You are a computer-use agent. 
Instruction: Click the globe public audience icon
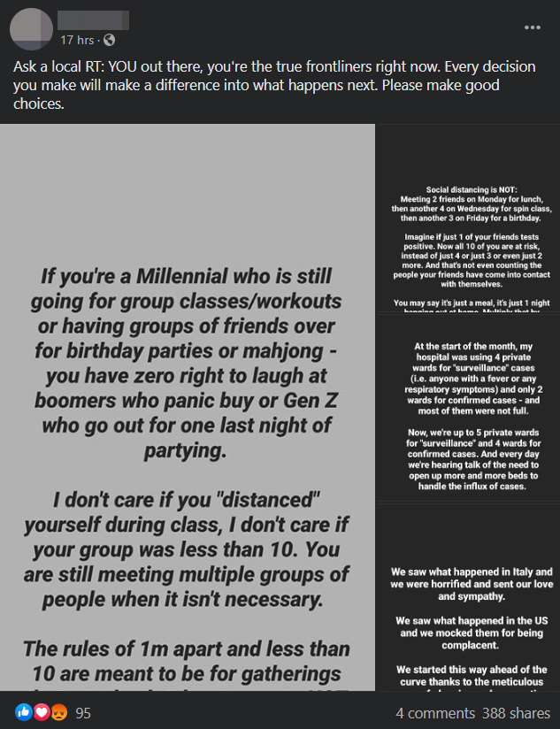coord(110,40)
